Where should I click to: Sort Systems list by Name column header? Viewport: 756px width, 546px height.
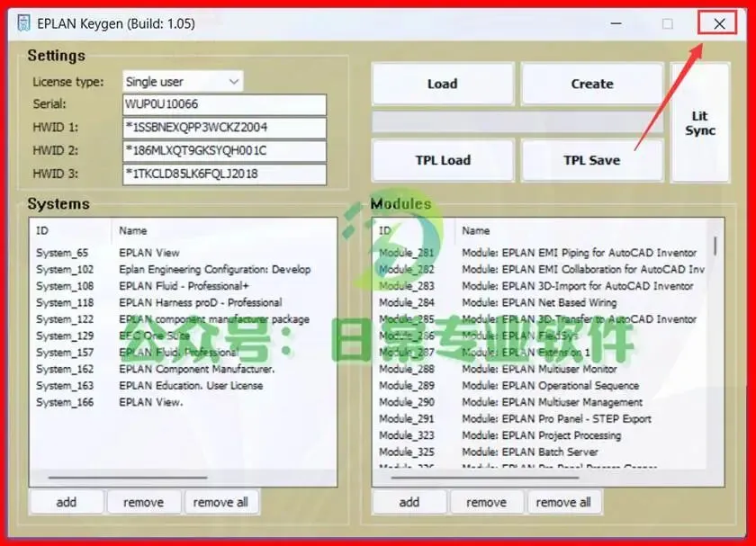click(224, 230)
